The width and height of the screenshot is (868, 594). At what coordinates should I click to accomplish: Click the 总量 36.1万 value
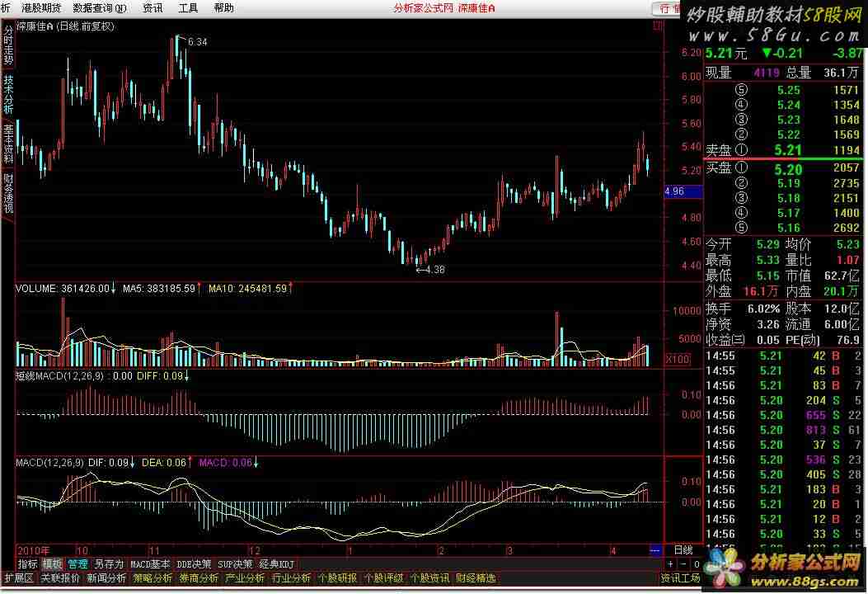click(x=841, y=73)
